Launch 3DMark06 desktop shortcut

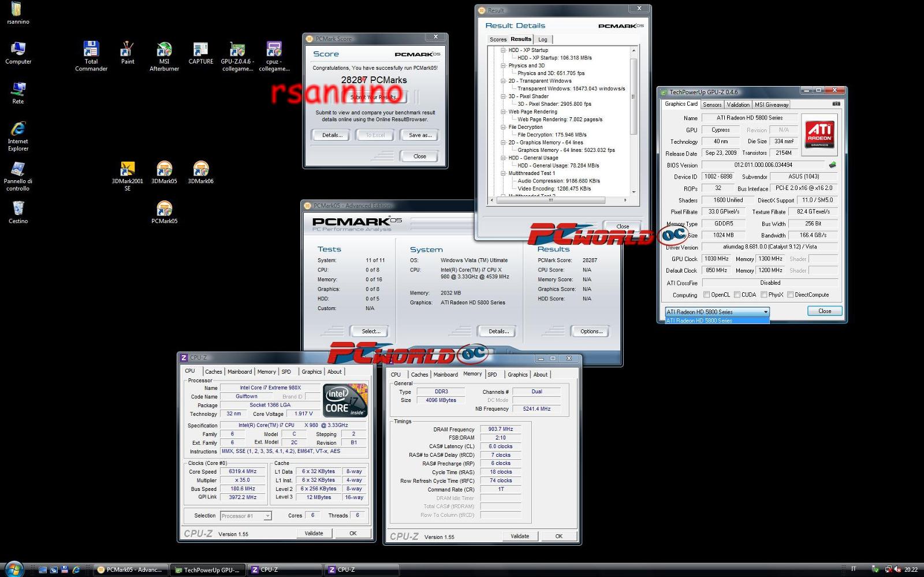(201, 173)
